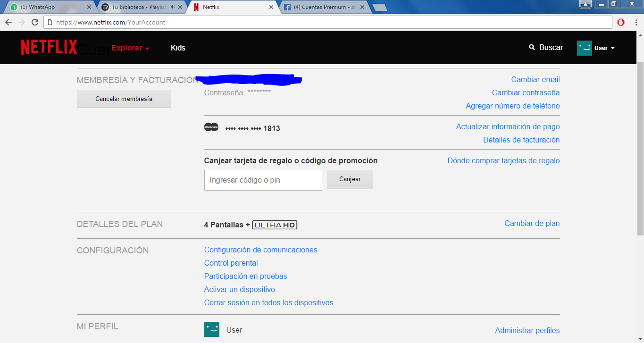Click the Ingresar código o pin field
The image size is (644, 343).
263,180
